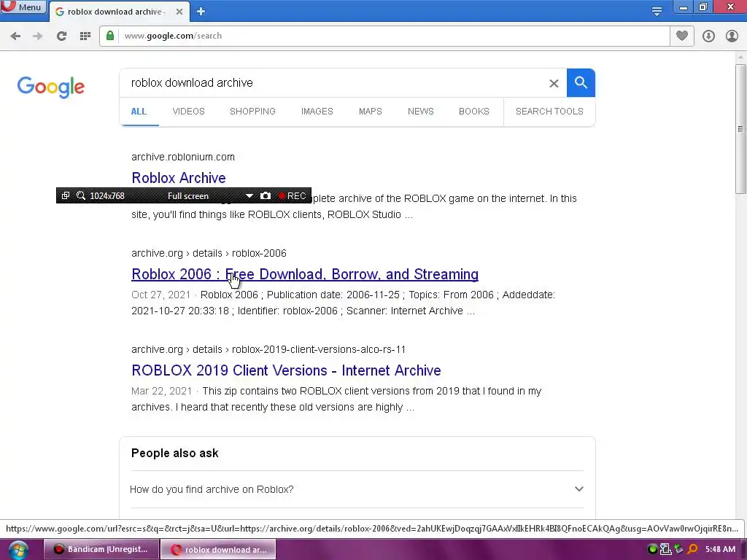Switch to the IMAGES tab
The image size is (747, 560).
(317, 112)
